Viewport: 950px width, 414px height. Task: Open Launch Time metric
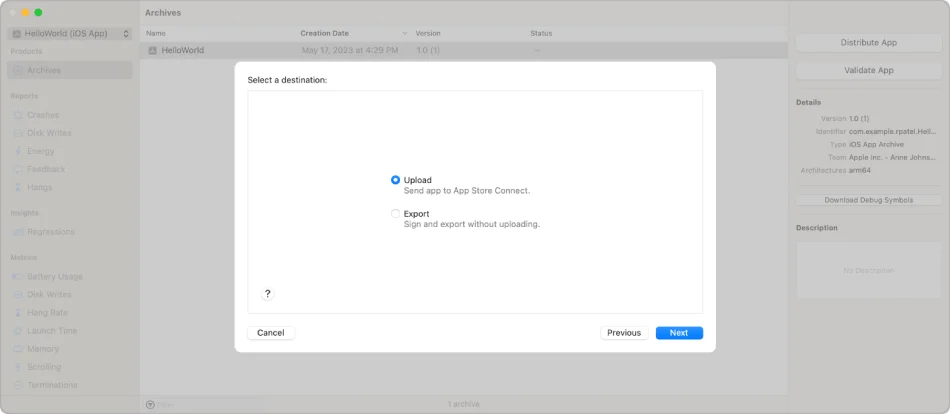coord(52,331)
